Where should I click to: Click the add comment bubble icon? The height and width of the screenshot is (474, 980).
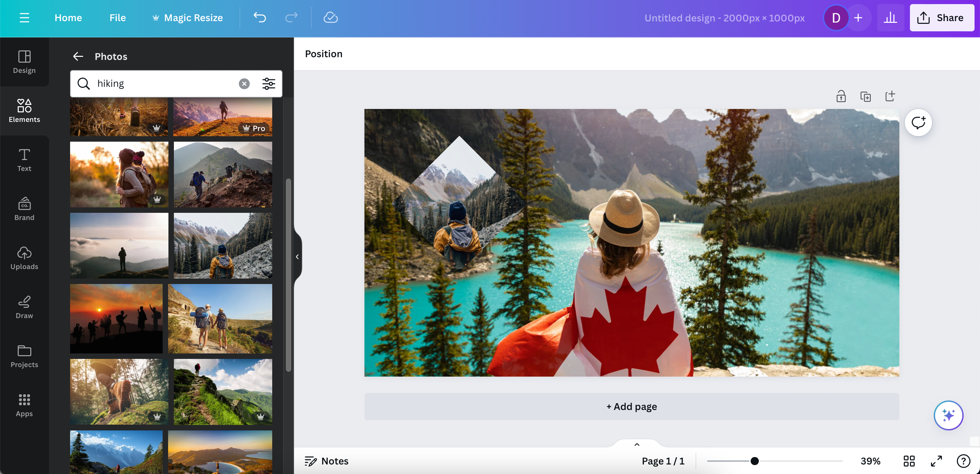918,123
